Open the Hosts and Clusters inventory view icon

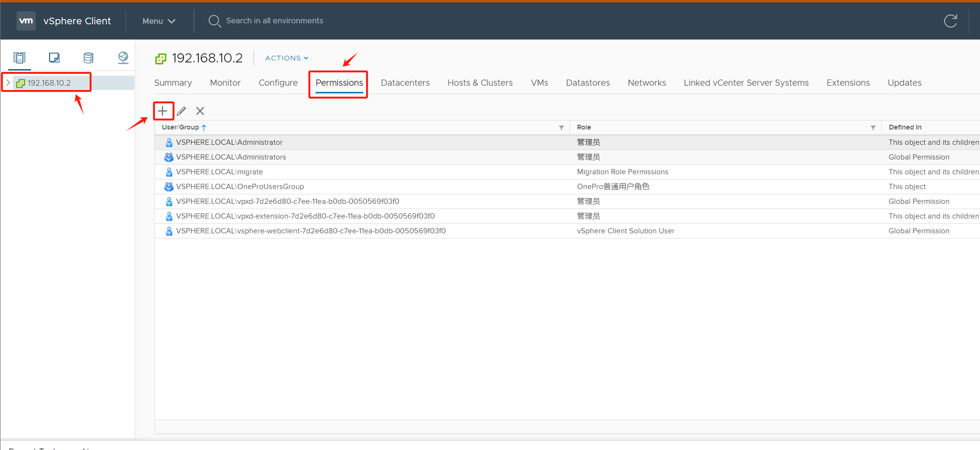[20, 58]
